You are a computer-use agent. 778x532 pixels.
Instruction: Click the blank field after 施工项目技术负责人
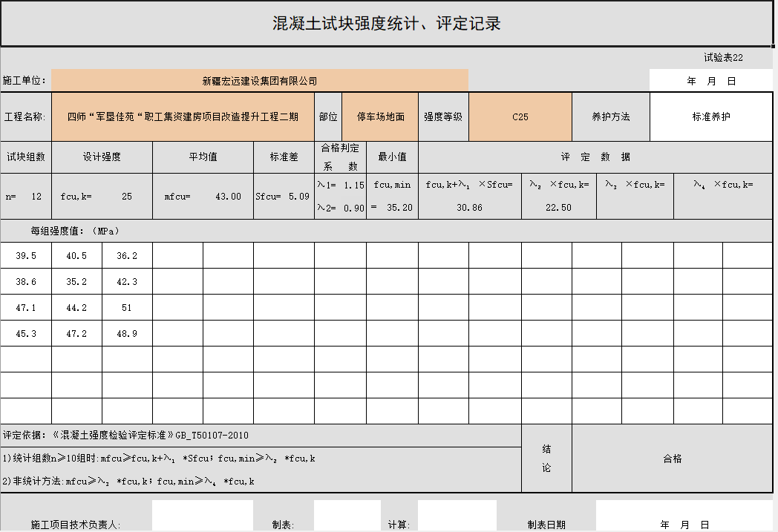[202, 516]
